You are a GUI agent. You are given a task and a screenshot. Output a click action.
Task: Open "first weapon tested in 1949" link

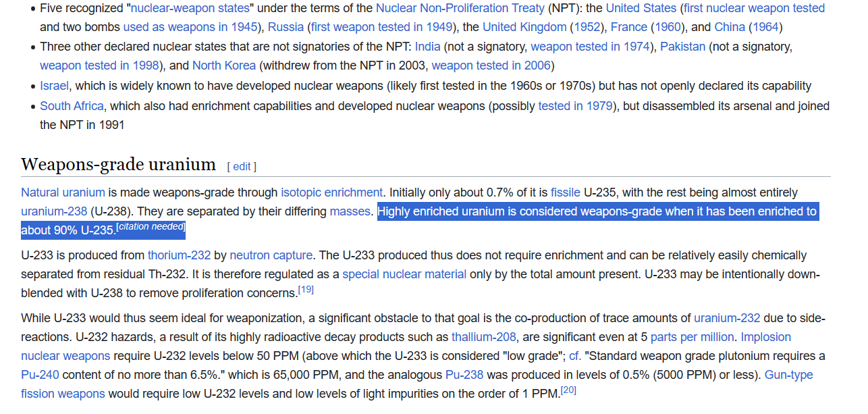(380, 27)
